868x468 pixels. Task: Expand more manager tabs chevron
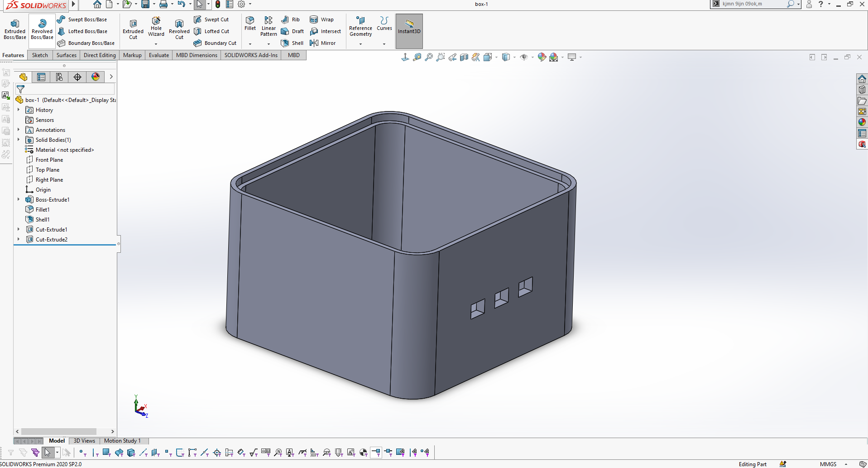click(111, 77)
